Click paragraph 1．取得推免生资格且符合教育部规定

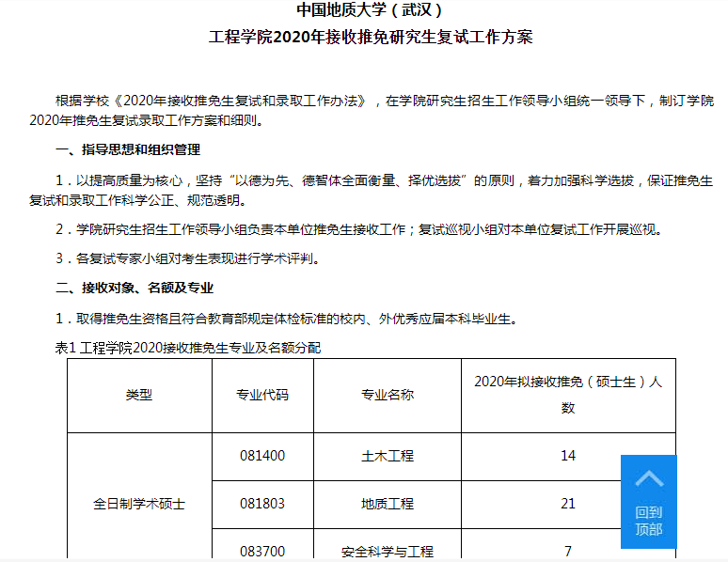tap(287, 319)
